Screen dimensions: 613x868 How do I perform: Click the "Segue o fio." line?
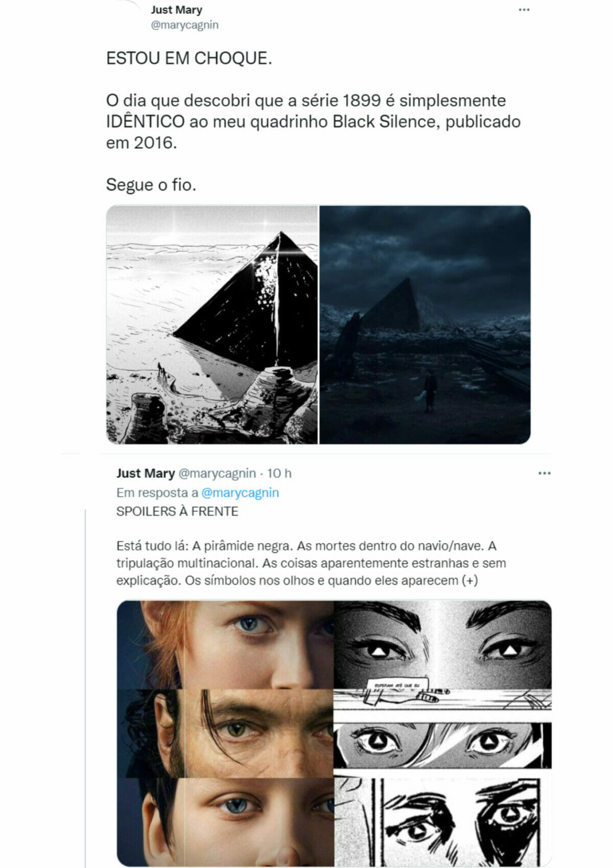tap(151, 185)
